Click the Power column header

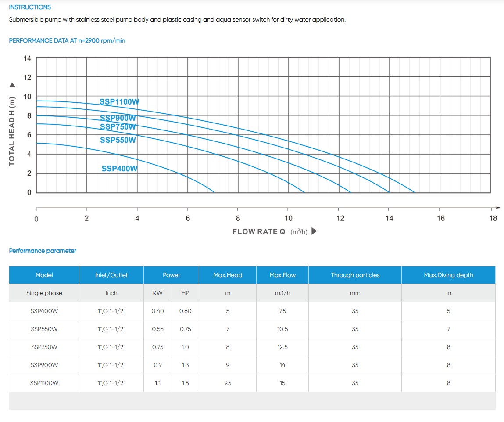pyautogui.click(x=171, y=275)
